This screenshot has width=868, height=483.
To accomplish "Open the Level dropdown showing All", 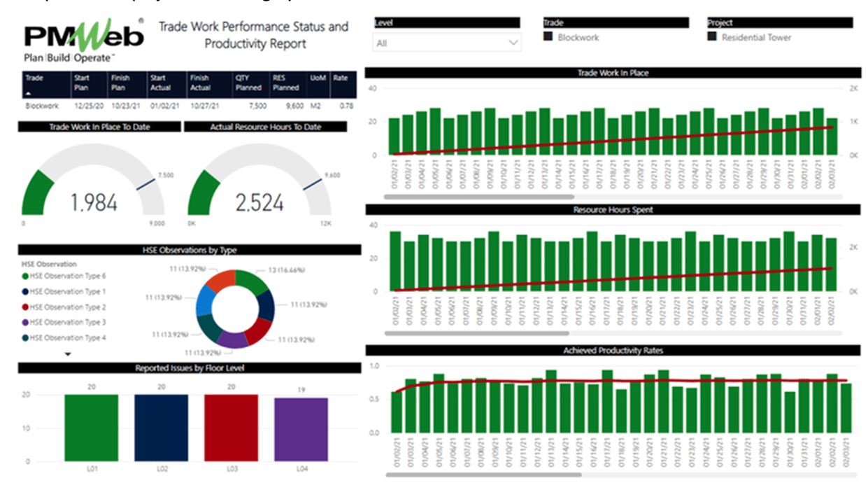I will (446, 43).
